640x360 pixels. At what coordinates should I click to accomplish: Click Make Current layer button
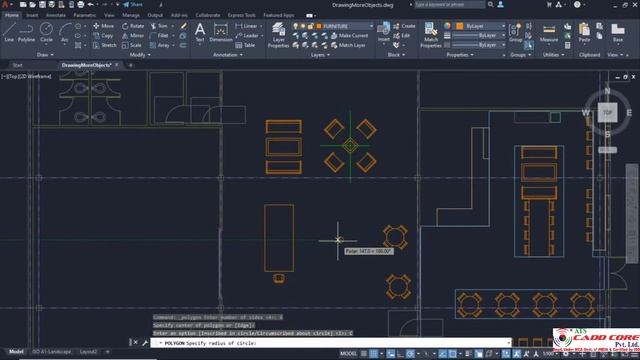tap(349, 36)
